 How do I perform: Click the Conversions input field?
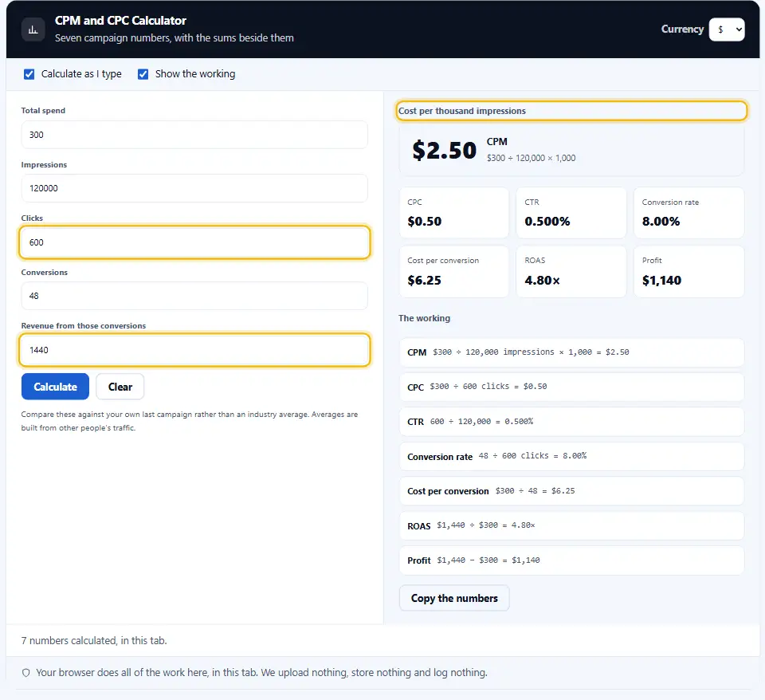[x=194, y=296]
